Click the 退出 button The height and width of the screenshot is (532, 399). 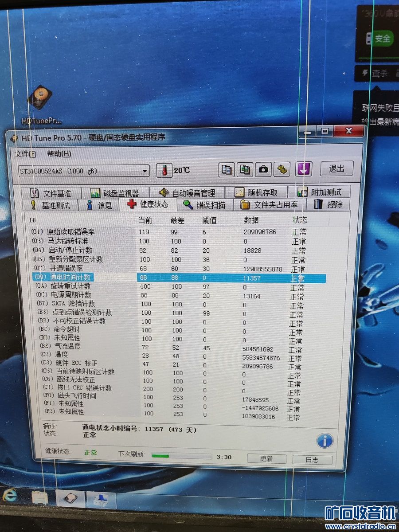point(336,168)
